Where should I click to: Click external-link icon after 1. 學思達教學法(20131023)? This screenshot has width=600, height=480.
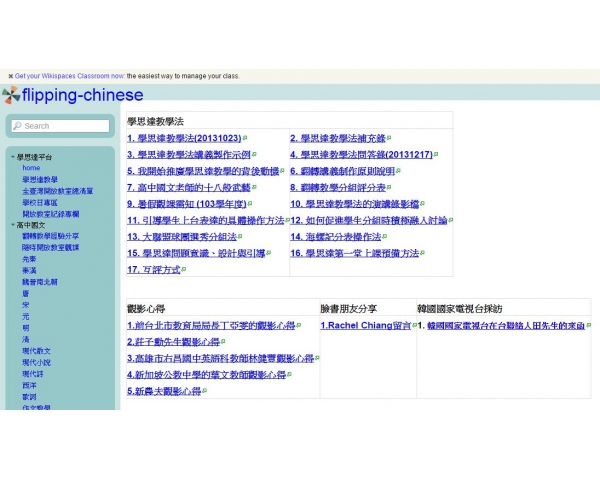pos(245,138)
